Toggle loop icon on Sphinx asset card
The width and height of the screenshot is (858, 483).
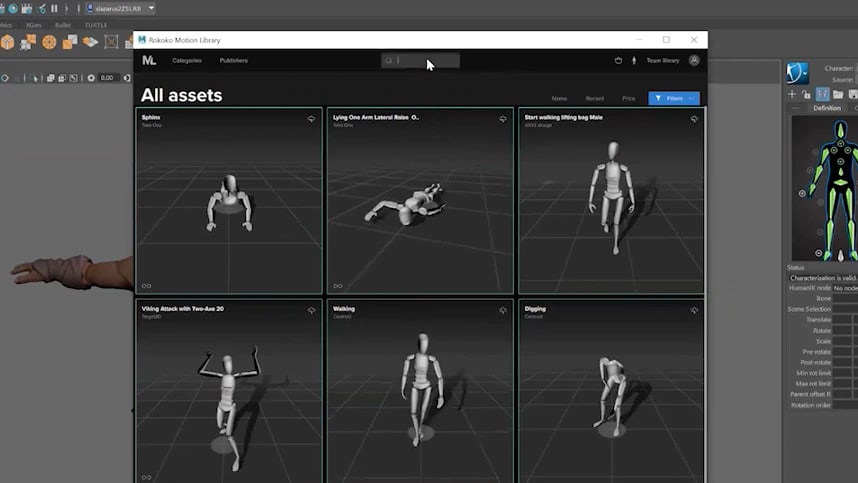tap(146, 285)
